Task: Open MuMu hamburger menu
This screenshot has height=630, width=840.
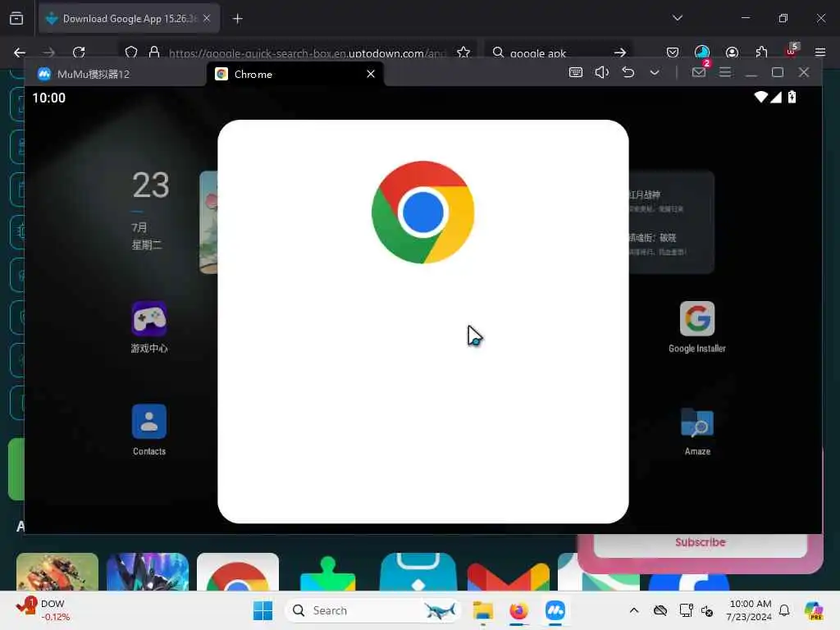Action: 725,72
